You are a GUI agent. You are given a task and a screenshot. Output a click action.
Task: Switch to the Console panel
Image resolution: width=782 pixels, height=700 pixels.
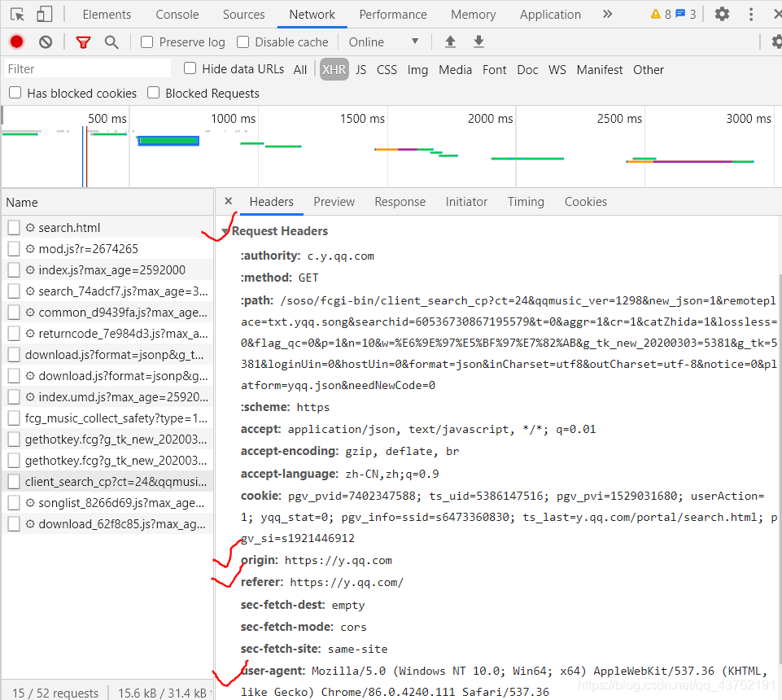(x=177, y=15)
